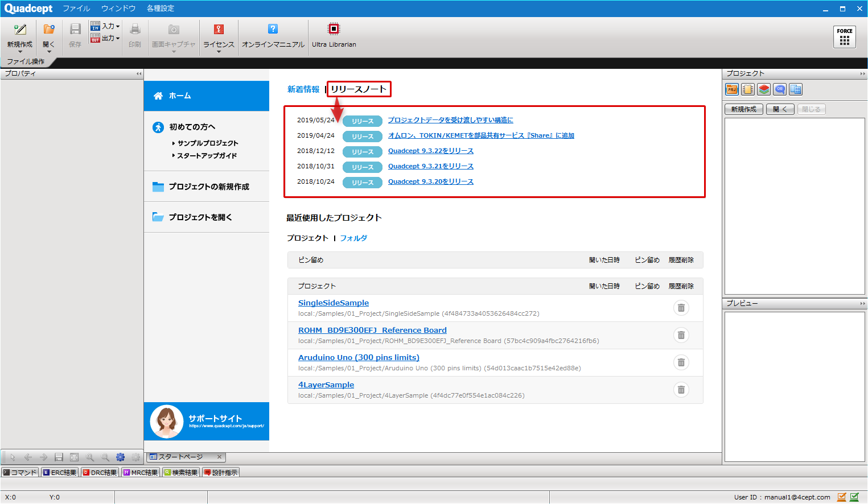868x504 pixels.
Task: Delete ROHM_BD9E300EFJ history with trash icon
Action: click(x=681, y=335)
